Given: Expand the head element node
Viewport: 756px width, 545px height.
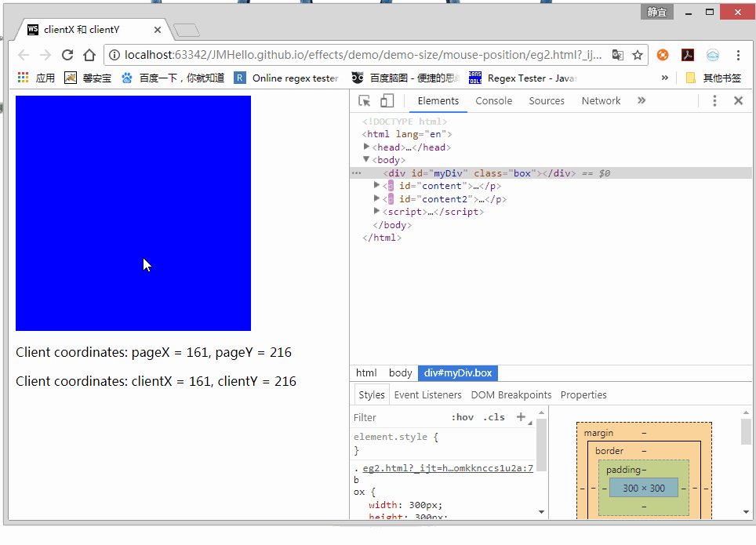Looking at the screenshot, I should tap(367, 147).
